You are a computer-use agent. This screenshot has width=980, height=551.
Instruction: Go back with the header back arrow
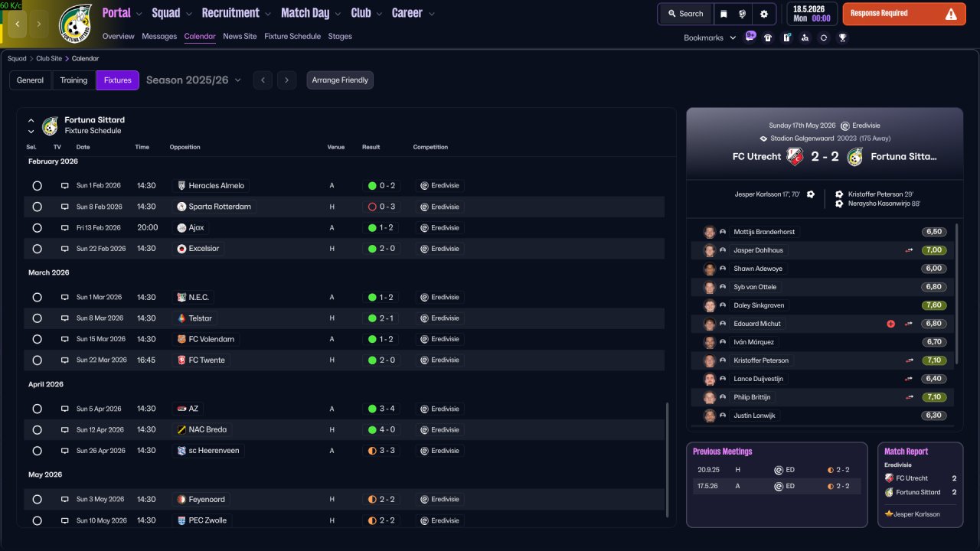pos(17,24)
